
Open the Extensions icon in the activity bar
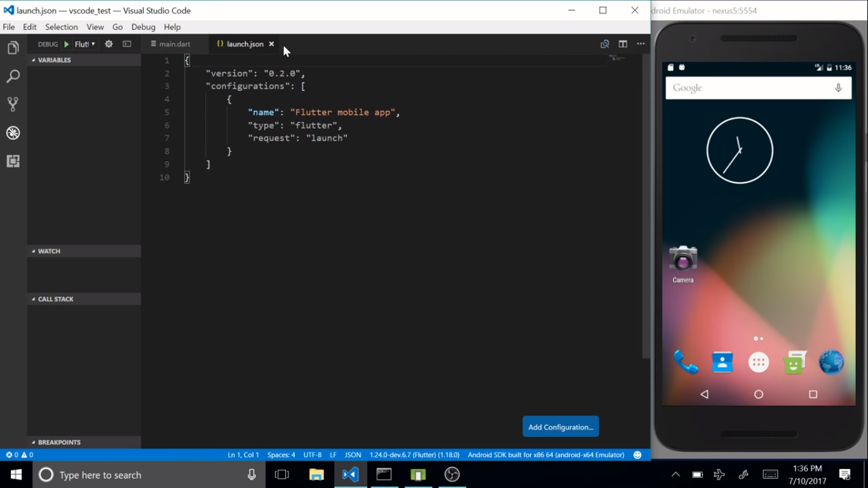13,161
